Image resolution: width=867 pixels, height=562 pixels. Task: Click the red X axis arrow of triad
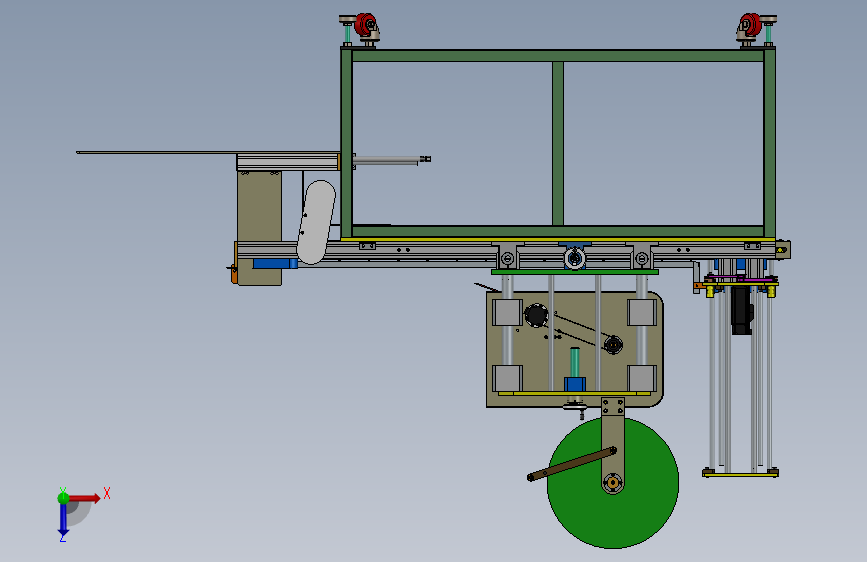point(86,498)
